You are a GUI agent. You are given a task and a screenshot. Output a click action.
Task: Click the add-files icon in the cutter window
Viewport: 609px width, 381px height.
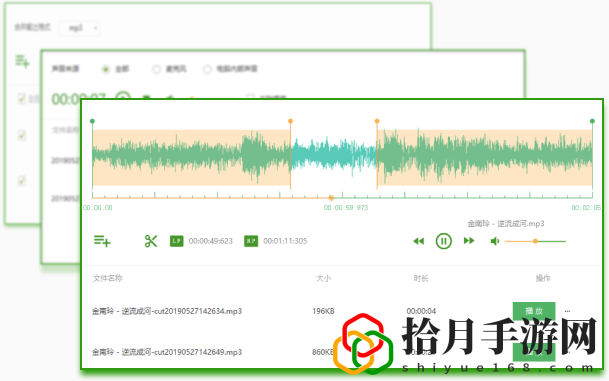(x=102, y=241)
